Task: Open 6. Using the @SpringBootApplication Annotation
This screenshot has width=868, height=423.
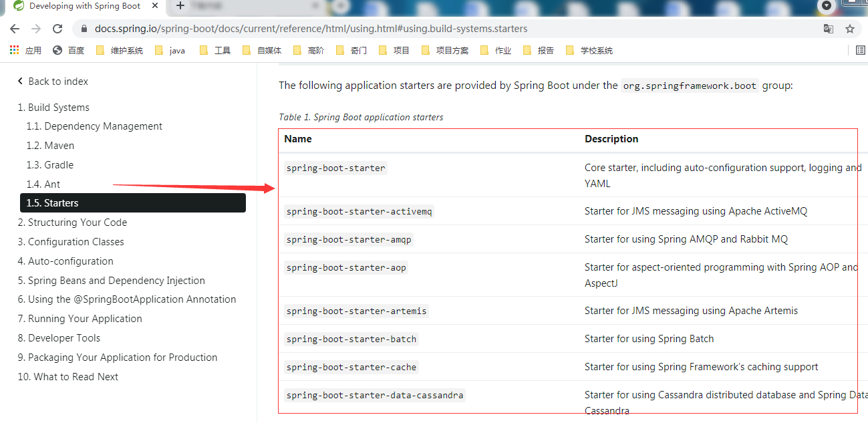Action: pyautogui.click(x=127, y=299)
